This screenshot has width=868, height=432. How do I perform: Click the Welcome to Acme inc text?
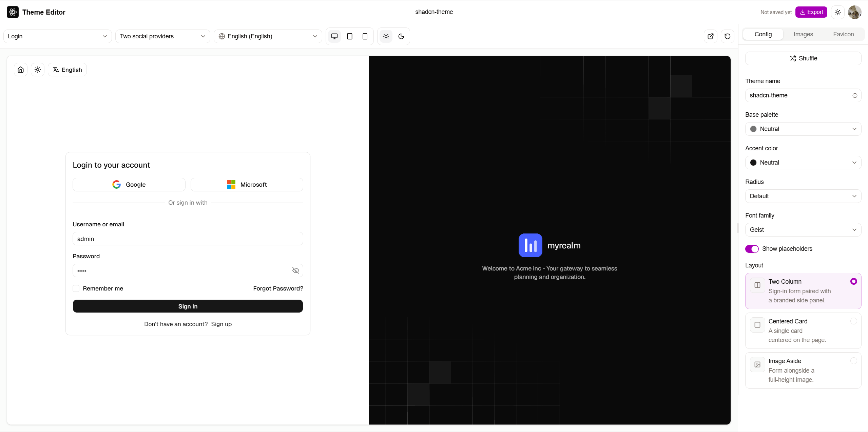tap(550, 273)
